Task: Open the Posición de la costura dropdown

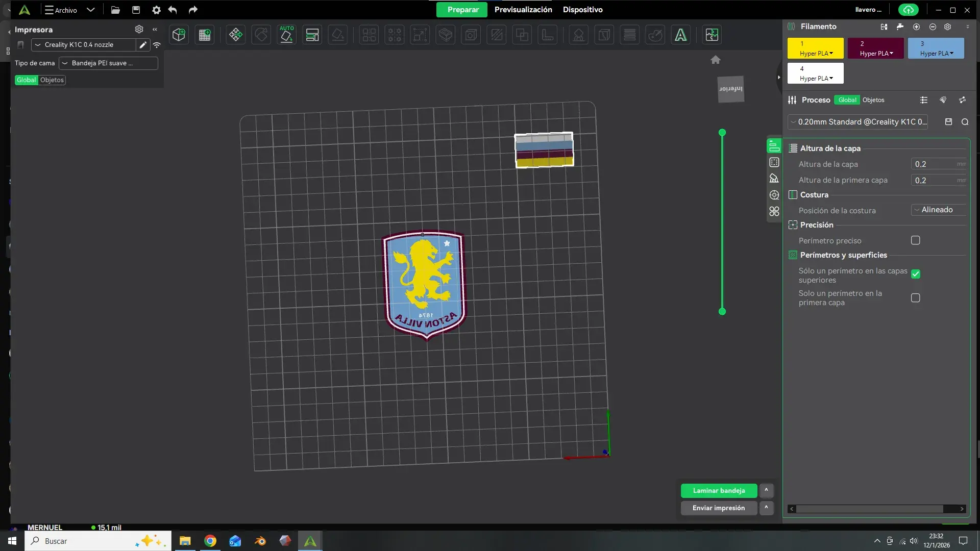Action: [939, 210]
